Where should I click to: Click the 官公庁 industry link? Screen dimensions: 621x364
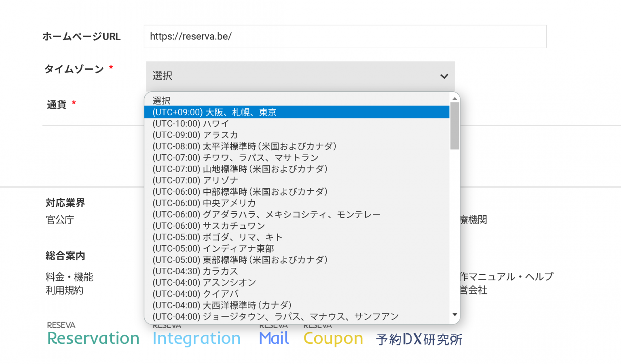tap(59, 219)
